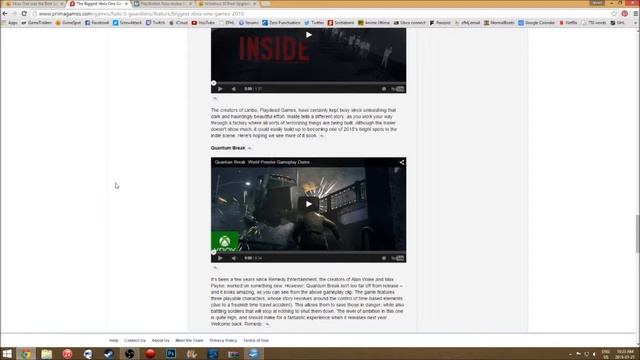Mute the Quantum Break video
The height and width of the screenshot is (360, 640).
coord(234,258)
